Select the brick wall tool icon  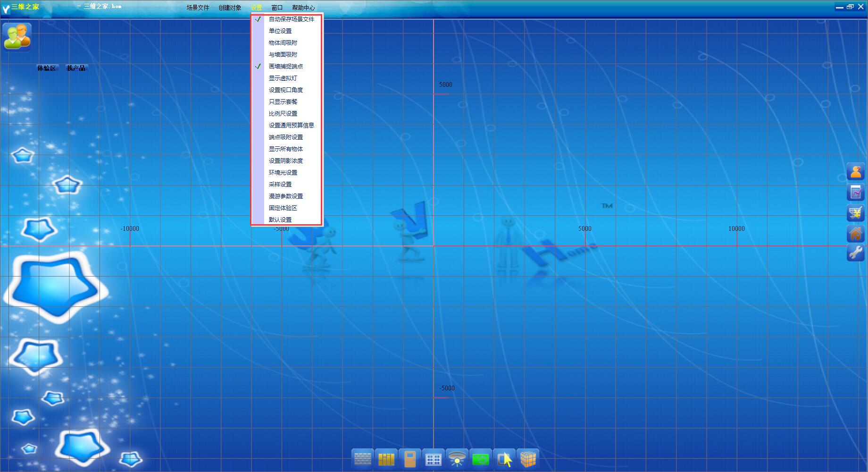click(362, 459)
